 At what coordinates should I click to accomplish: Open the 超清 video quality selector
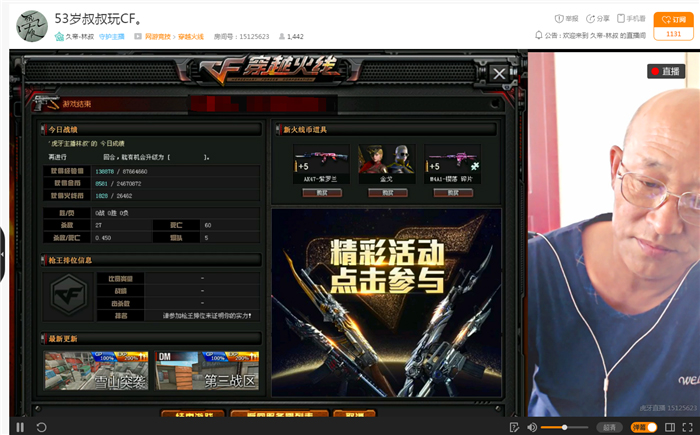point(609,427)
